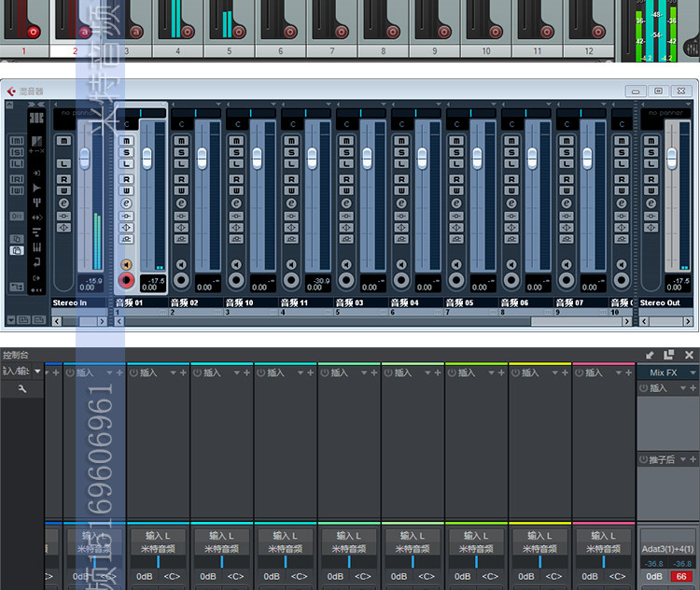This screenshot has width=700, height=590.
Task: Click the pin icon in 控制台 header
Action: pyautogui.click(x=650, y=355)
